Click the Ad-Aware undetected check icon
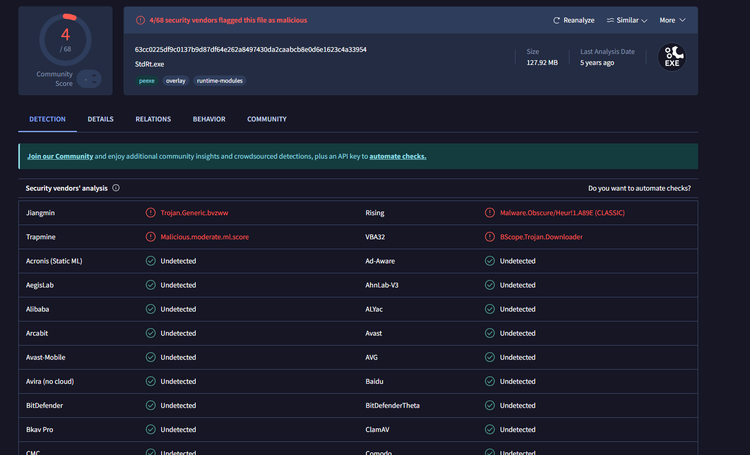This screenshot has height=455, width=750. coord(490,261)
